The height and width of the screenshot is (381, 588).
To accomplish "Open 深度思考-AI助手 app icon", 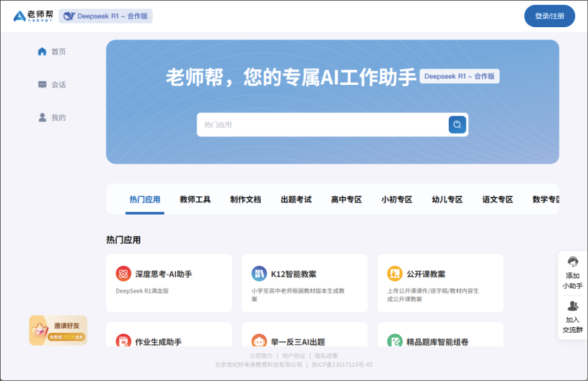I will click(124, 274).
